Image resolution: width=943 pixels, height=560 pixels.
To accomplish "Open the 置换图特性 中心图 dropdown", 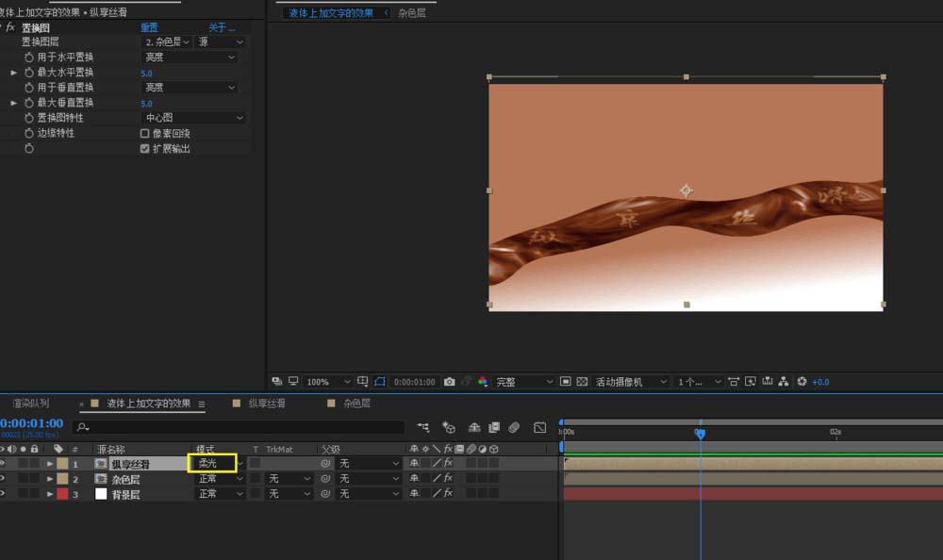I will [193, 118].
